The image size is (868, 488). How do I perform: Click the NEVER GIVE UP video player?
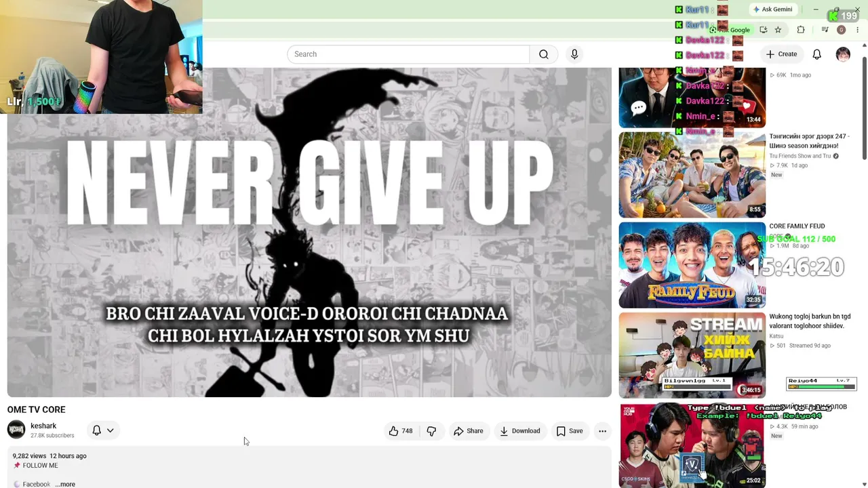[309, 232]
